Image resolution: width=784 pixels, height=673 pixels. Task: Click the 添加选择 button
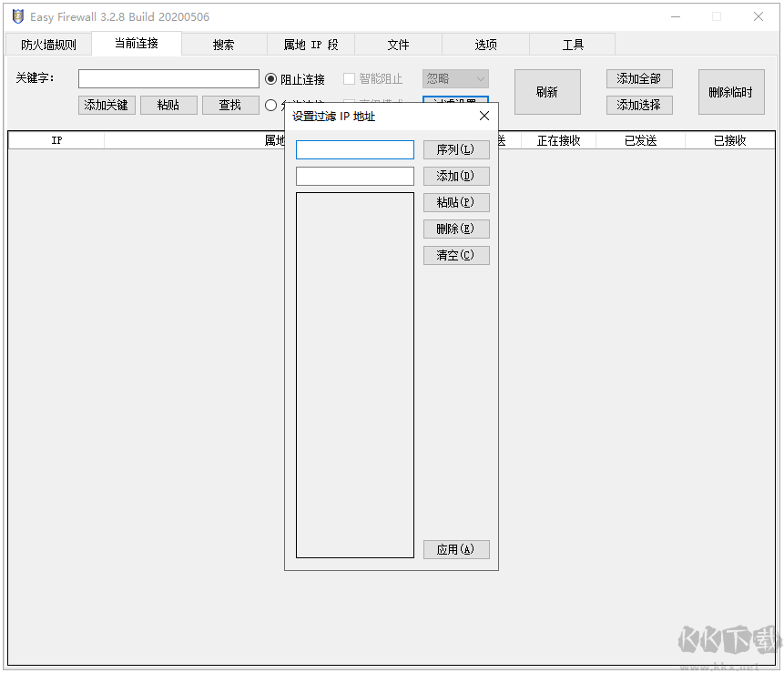coord(639,105)
